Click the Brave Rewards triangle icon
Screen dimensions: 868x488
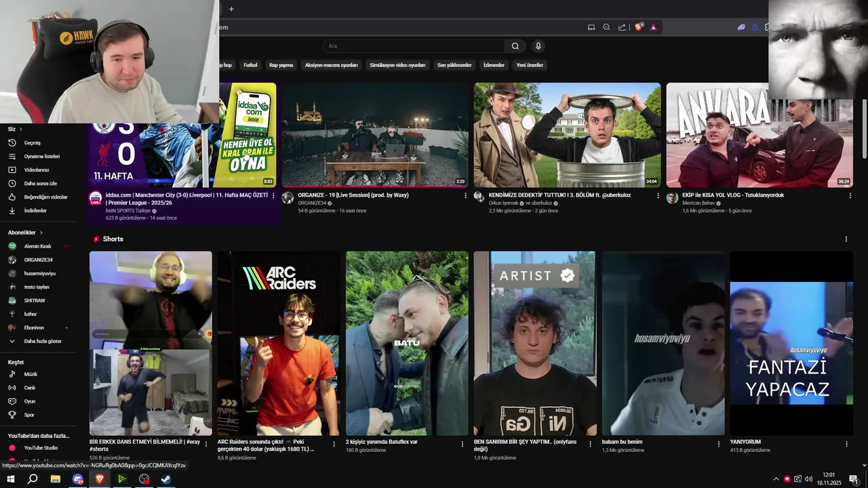coord(653,27)
